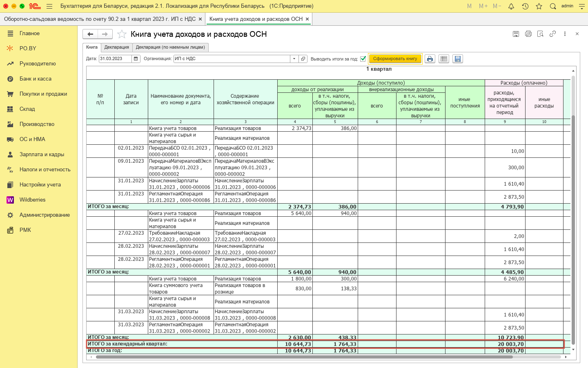The width and height of the screenshot is (588, 368).
Task: Copy link to this page icon
Action: pyautogui.click(x=552, y=34)
